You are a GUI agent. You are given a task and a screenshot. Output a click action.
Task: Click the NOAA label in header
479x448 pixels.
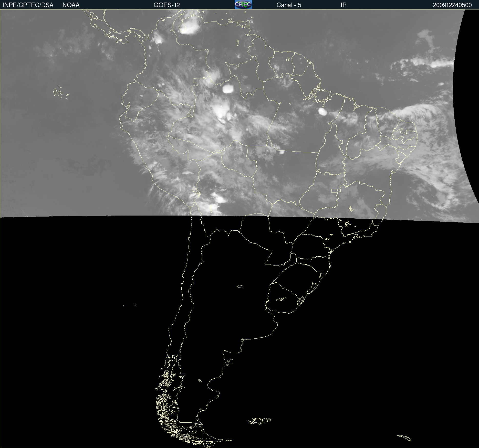pyautogui.click(x=71, y=5)
